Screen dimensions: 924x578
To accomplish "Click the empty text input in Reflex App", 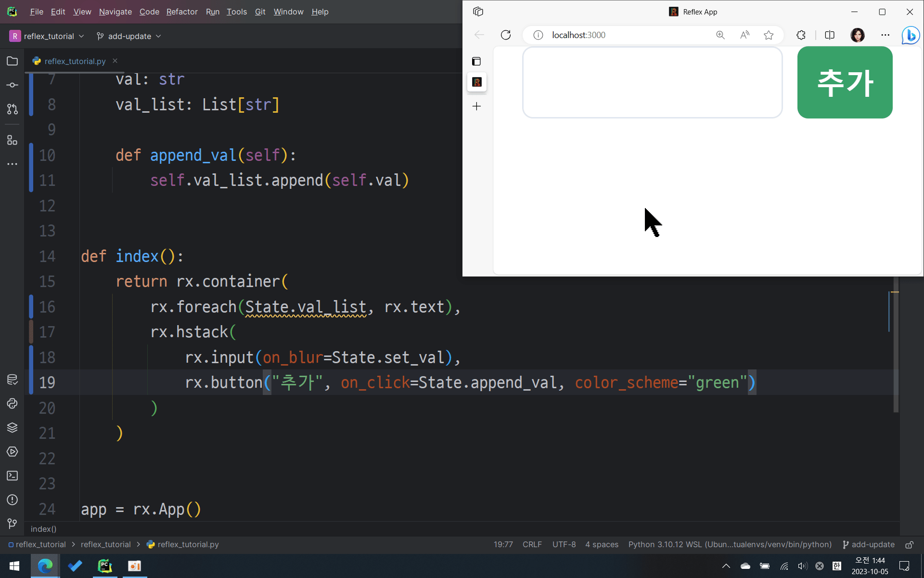I will coord(652,82).
